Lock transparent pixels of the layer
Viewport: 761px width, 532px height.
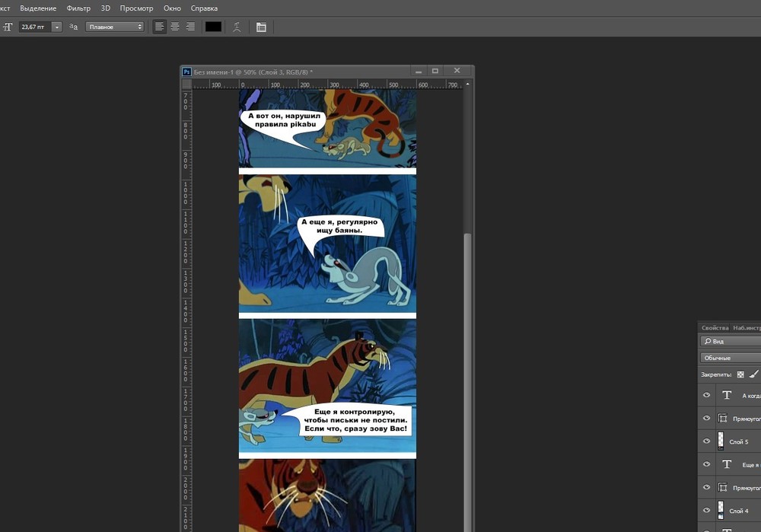740,374
